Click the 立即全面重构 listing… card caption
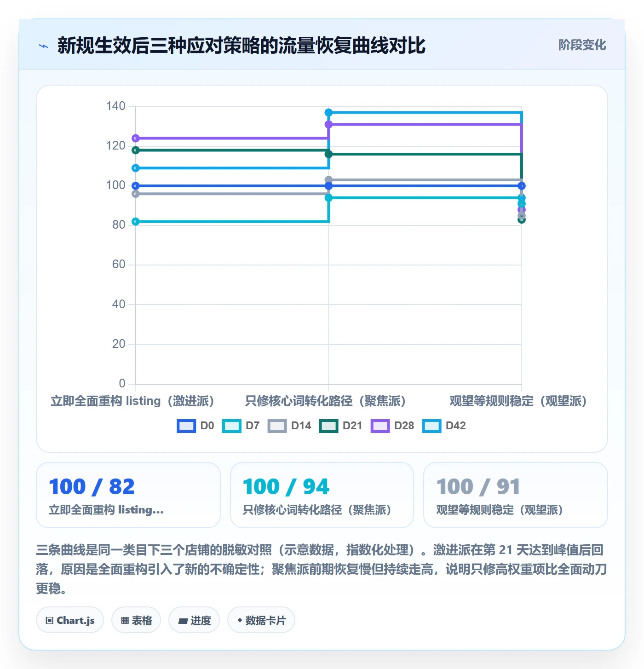The height and width of the screenshot is (669, 644). [106, 510]
